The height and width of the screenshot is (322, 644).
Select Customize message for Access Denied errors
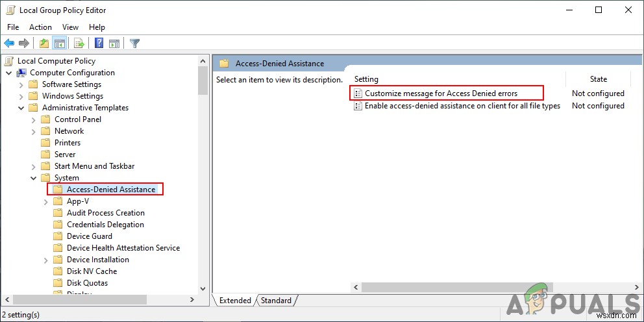(x=441, y=93)
